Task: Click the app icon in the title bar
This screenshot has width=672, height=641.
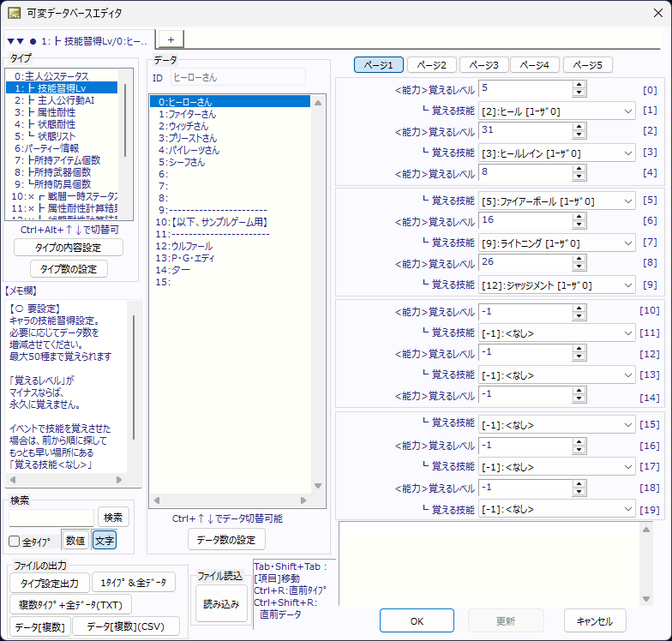Action: click(15, 14)
